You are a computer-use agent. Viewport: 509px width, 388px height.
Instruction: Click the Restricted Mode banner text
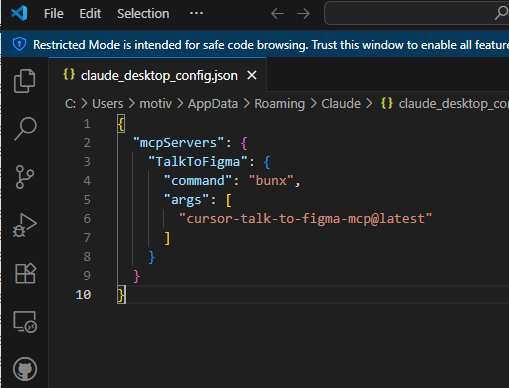271,45
